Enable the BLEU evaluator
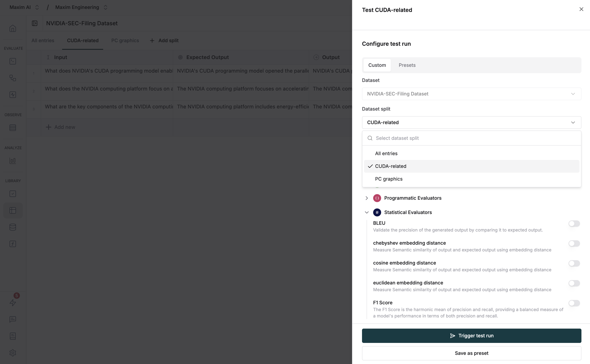 click(x=574, y=223)
